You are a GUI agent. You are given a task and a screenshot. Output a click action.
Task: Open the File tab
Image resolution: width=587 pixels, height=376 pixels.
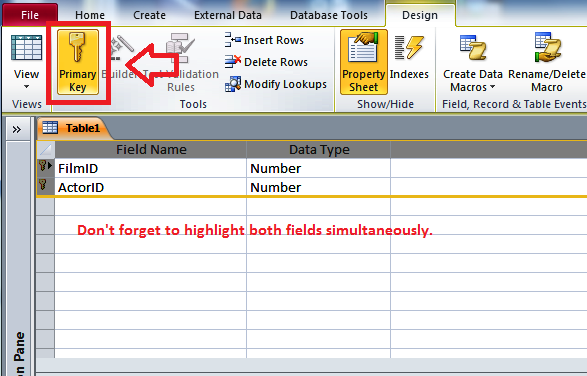pyautogui.click(x=30, y=15)
